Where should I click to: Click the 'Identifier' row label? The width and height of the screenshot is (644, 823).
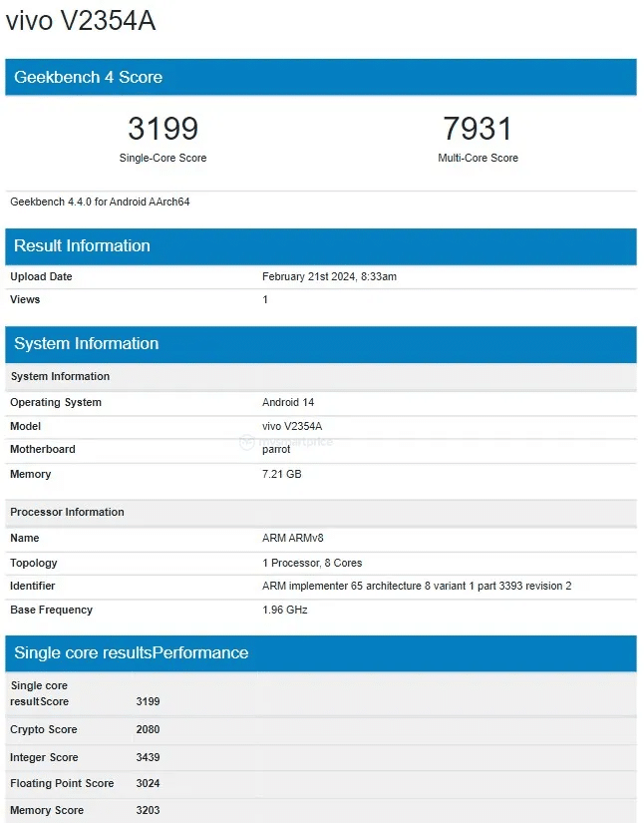click(33, 586)
